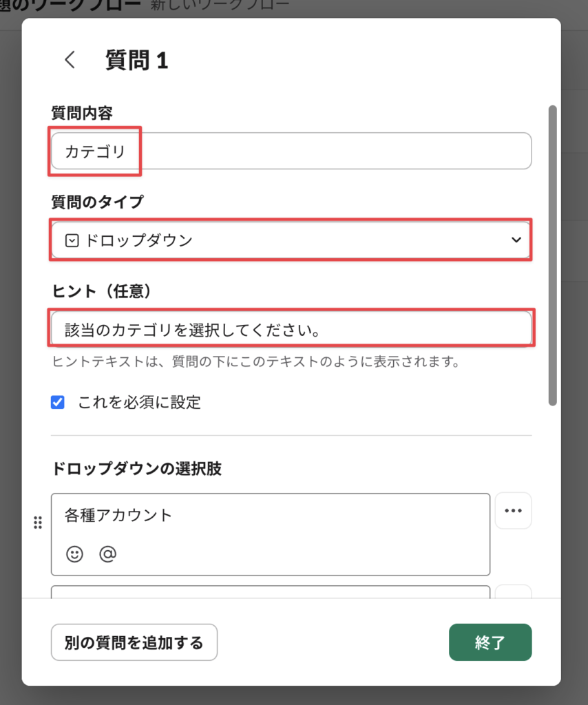This screenshot has height=705, width=588.
Task: Open emoji picker in 各種アカウント option
Action: (x=74, y=553)
